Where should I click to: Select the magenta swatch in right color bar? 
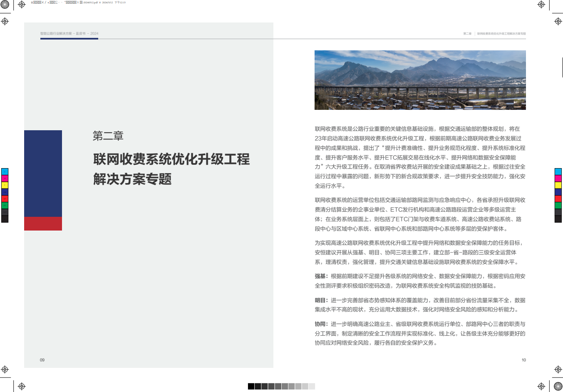[558, 179]
